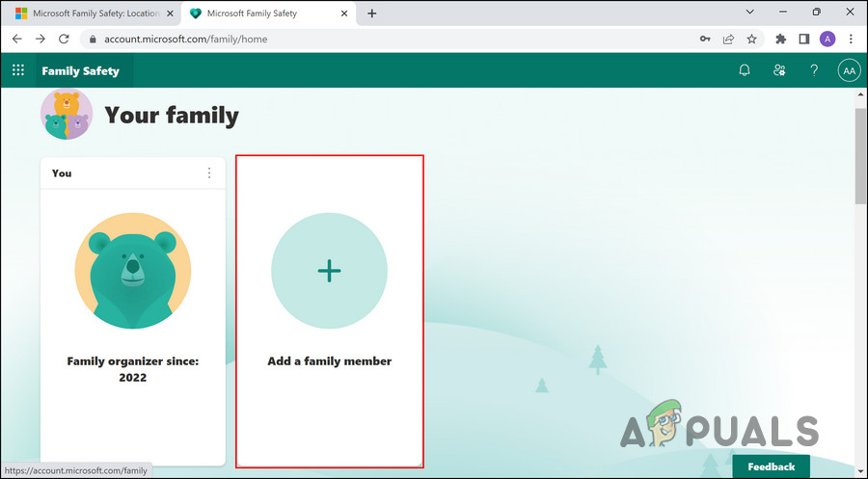
Task: Minimize the browser window
Action: pos(783,12)
